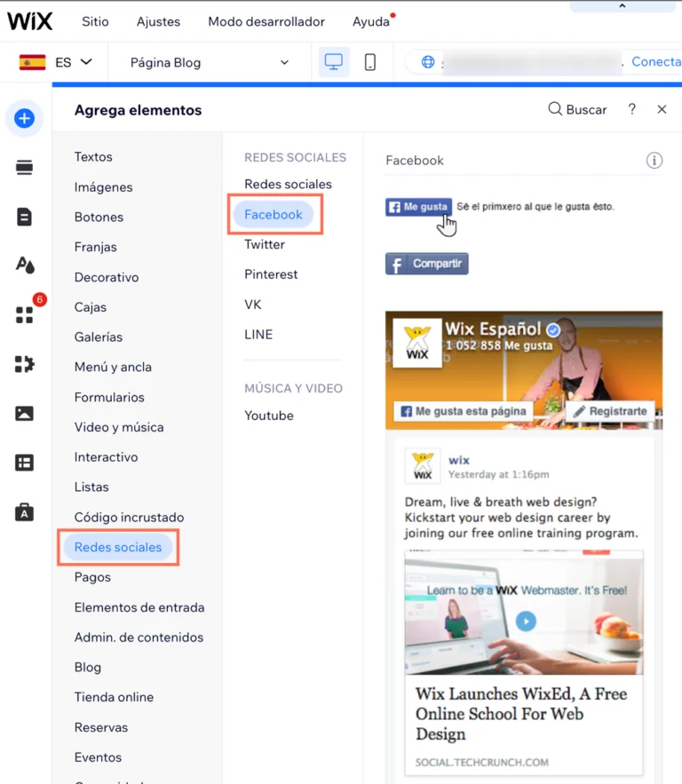Close the Agrega elementos panel
682x784 pixels.
pyautogui.click(x=662, y=109)
